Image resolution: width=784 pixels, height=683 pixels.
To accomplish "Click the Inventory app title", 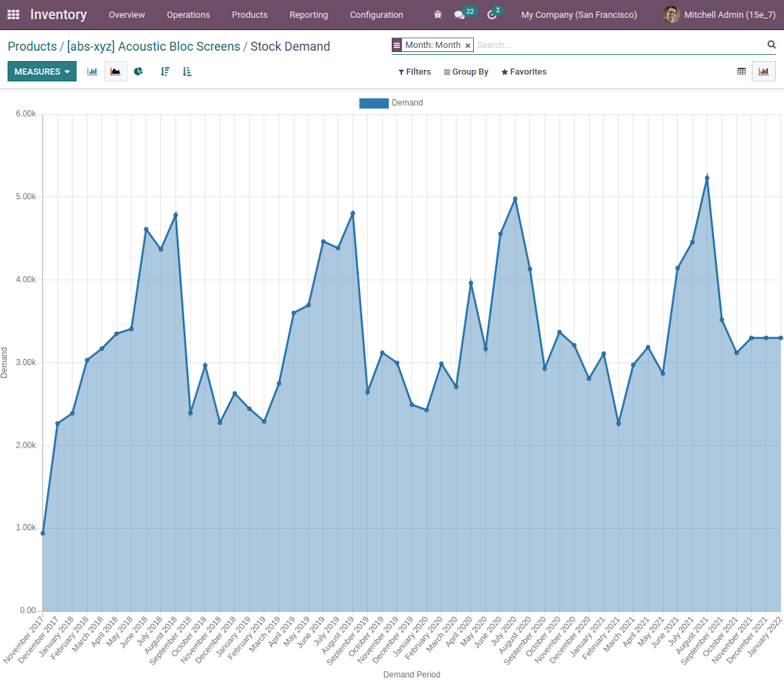I will point(58,15).
